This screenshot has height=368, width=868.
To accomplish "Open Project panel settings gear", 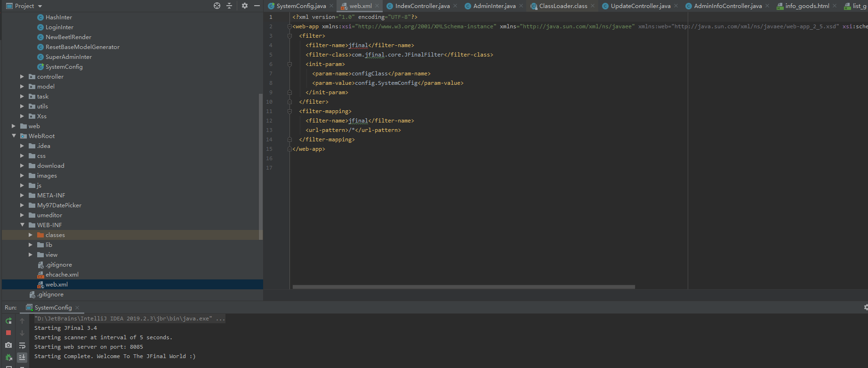I will point(245,6).
